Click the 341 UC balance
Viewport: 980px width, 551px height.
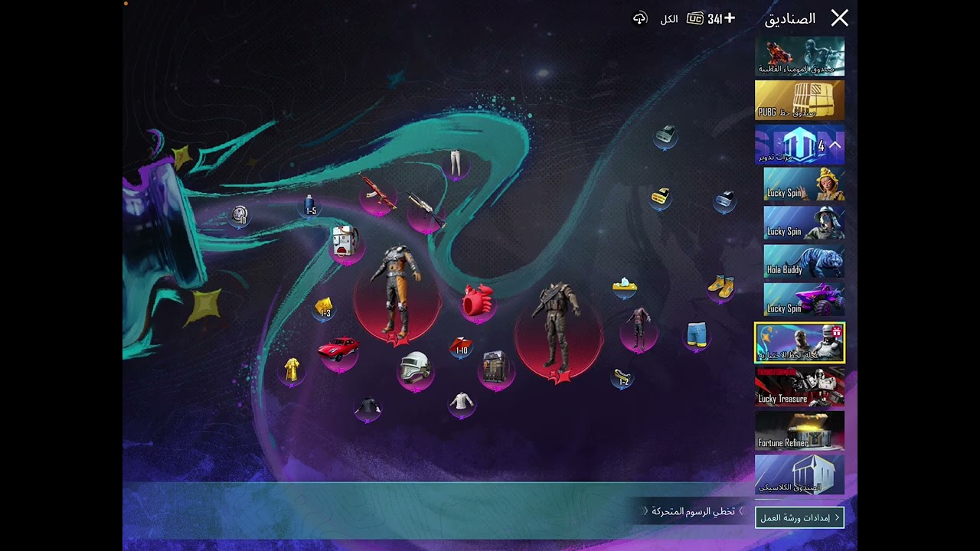click(x=714, y=18)
